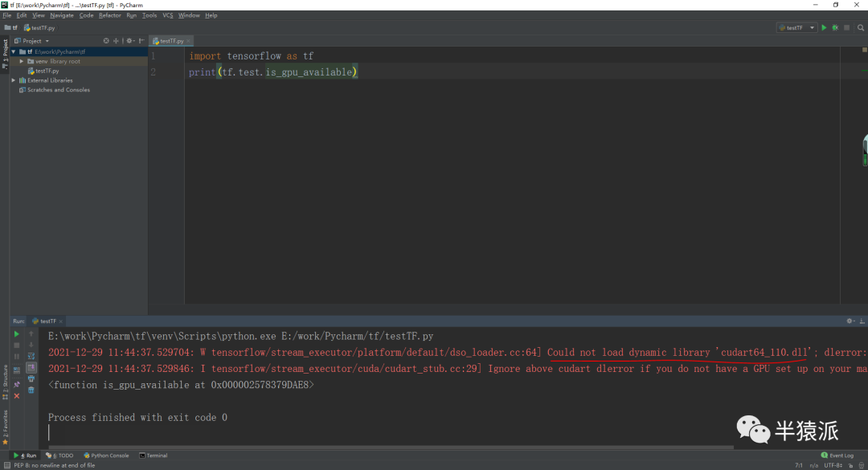Clear All console output trash icon

31,390
